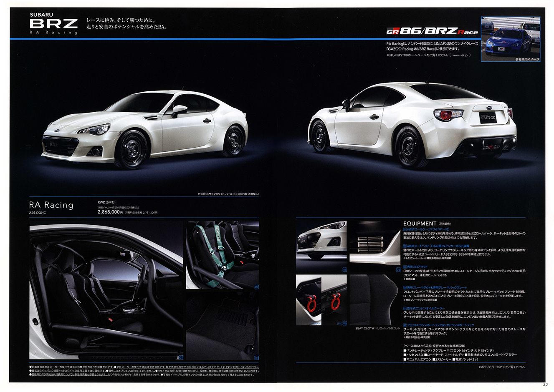This screenshot has width=554, height=392.
Task: Click the 'SEAT CLOTH:トリコット/トリコット' caption
Action: pyautogui.click(x=377, y=329)
